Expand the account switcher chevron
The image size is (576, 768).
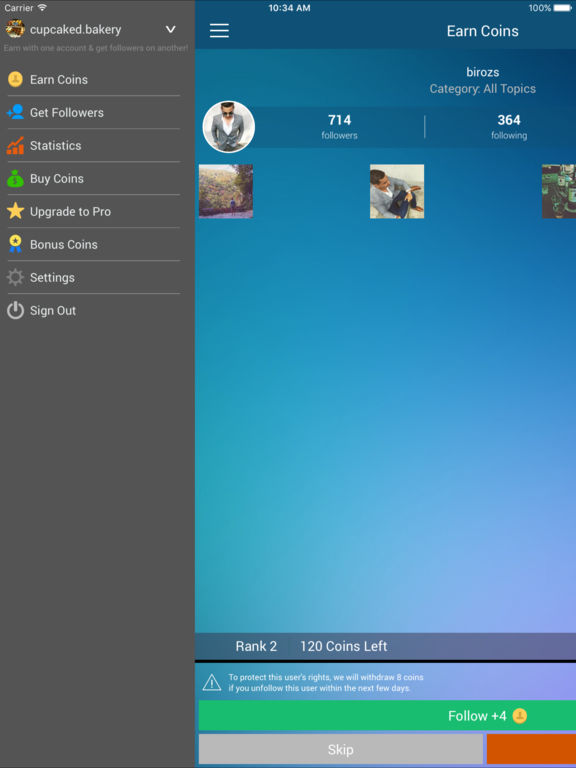(x=170, y=29)
